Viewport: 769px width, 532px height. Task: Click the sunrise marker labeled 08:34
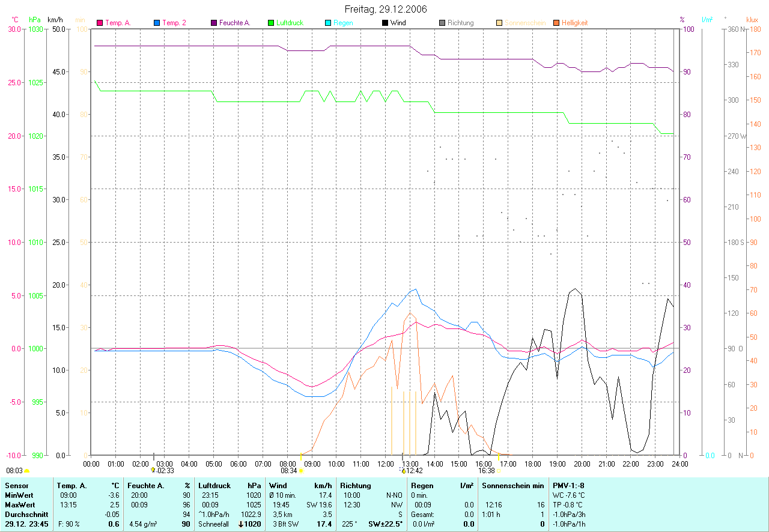point(301,471)
